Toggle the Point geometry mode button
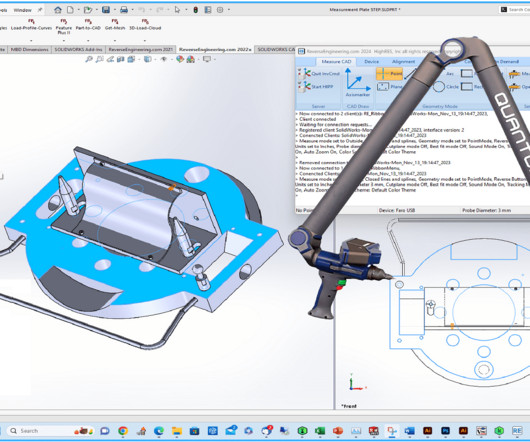530x442 pixels. tap(389, 73)
